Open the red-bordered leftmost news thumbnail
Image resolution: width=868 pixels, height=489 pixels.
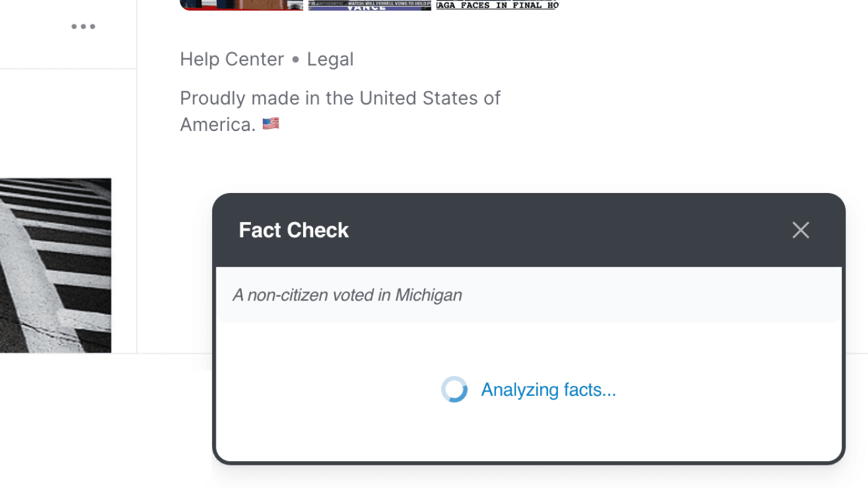[x=241, y=5]
